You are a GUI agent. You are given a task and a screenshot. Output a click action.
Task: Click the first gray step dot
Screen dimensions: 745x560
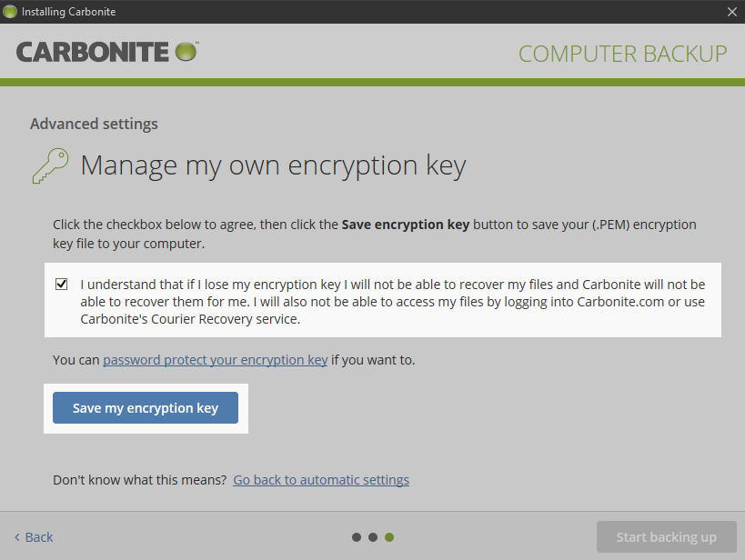357,537
